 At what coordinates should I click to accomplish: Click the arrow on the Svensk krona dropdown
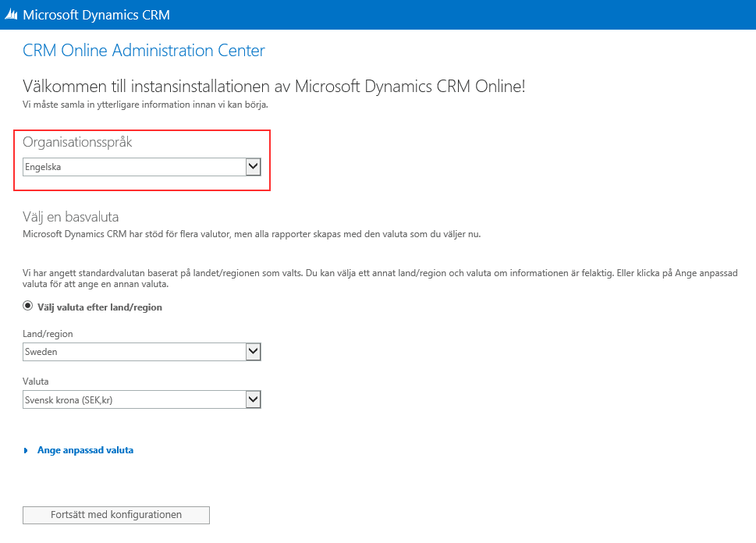click(253, 399)
